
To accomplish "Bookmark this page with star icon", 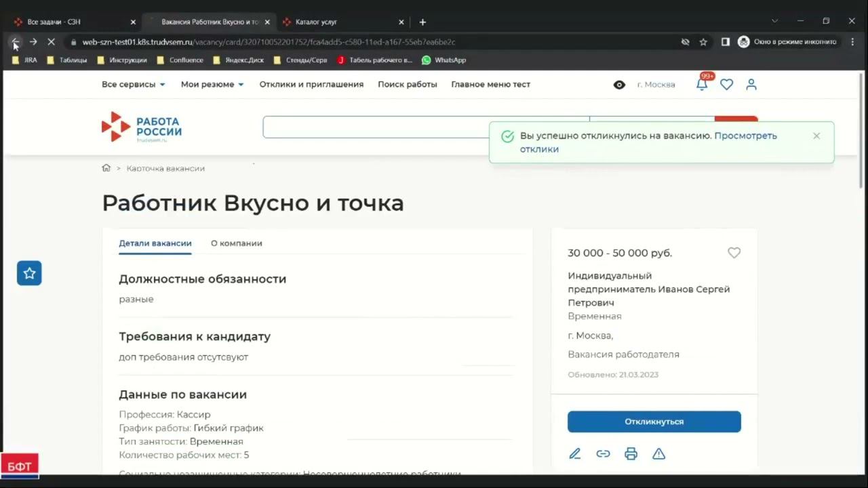I will click(x=703, y=42).
